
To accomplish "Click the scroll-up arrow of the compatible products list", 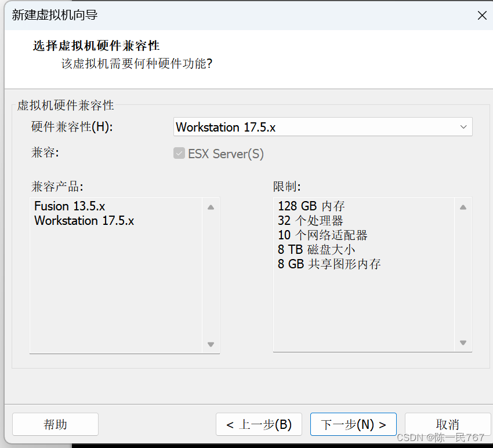I will coord(211,206).
